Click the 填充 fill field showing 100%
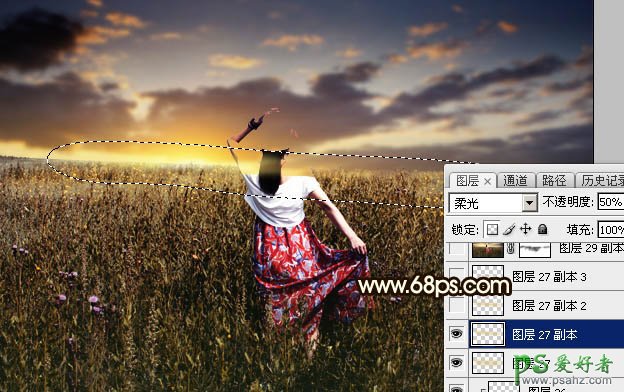The width and height of the screenshot is (624, 392). click(x=610, y=230)
